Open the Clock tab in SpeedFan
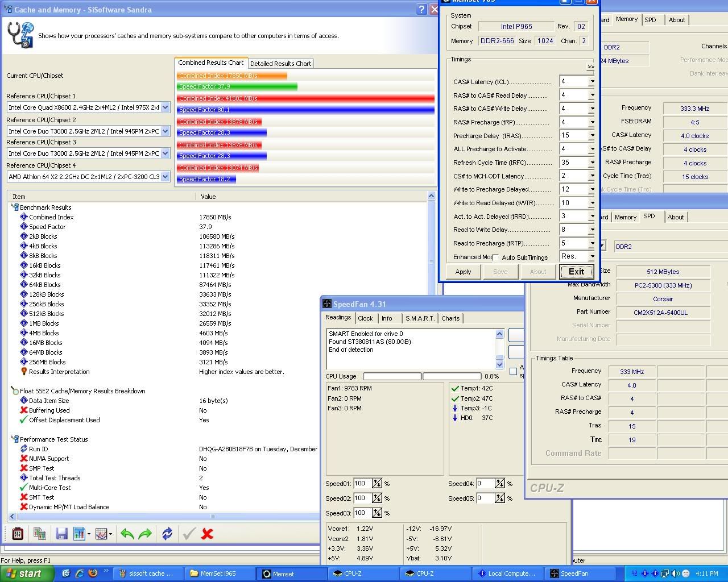Image resolution: width=728 pixels, height=582 pixels. click(x=365, y=318)
